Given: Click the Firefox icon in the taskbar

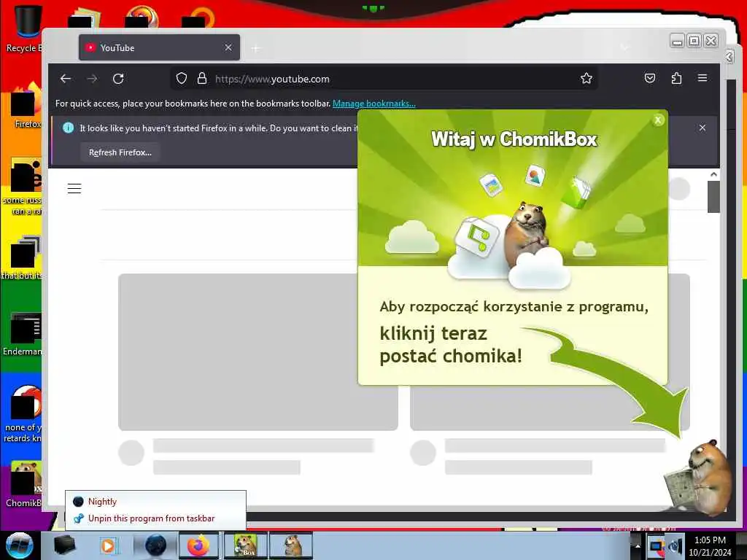Looking at the screenshot, I should pos(198,545).
